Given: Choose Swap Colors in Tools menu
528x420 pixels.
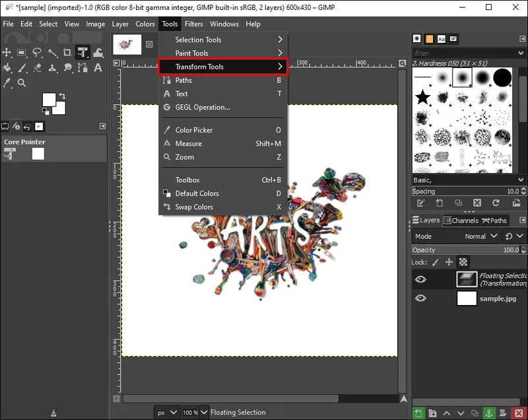Looking at the screenshot, I should pos(223,207).
